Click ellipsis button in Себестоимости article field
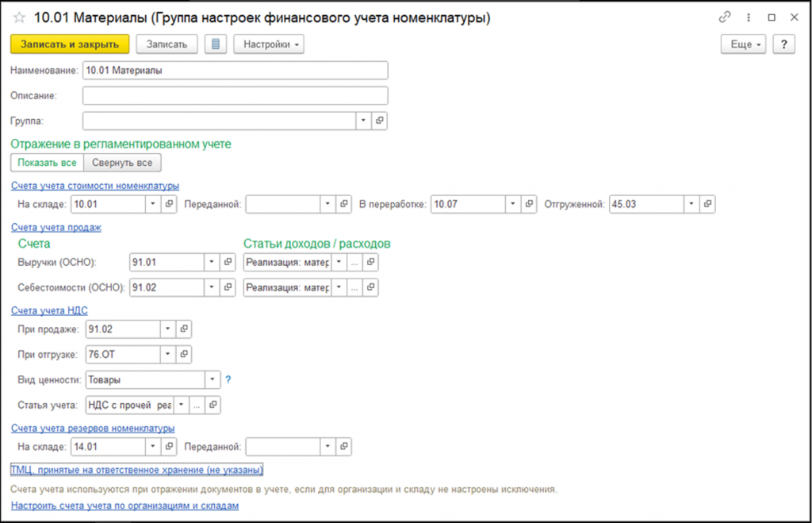812x523 pixels. [x=354, y=286]
